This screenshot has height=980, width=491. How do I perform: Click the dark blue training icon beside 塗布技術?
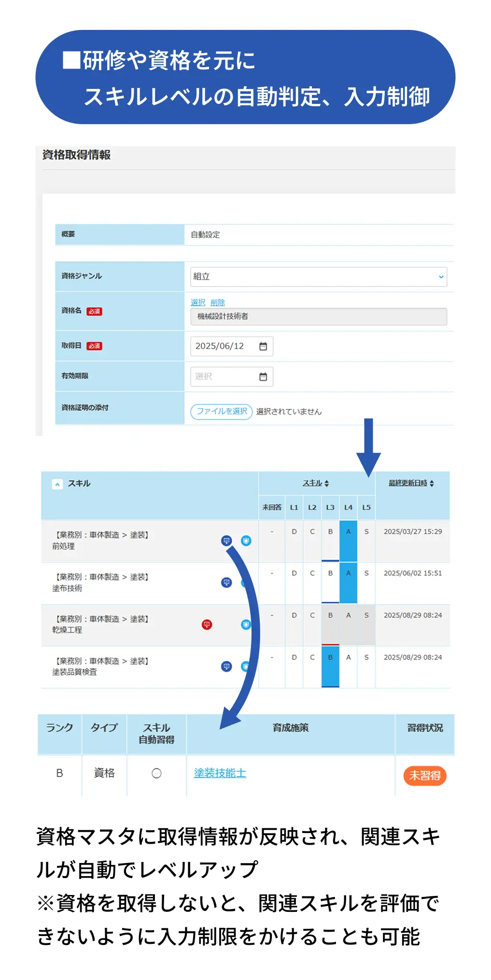point(226,583)
